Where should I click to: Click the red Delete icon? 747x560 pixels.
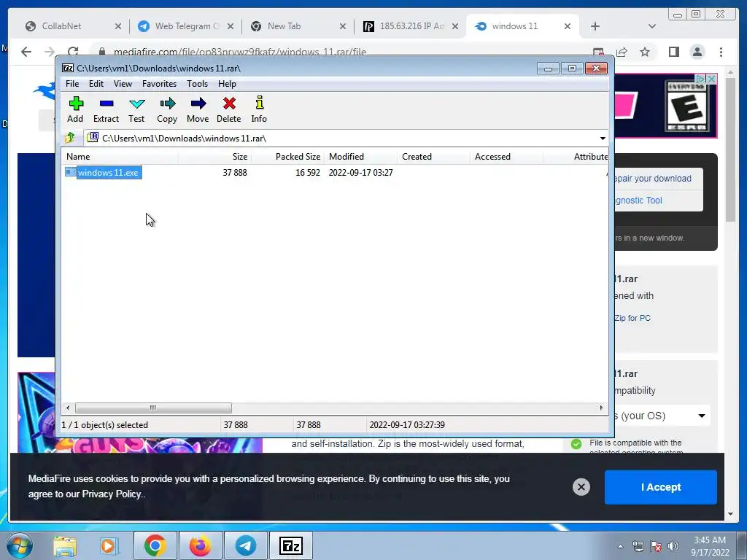pyautogui.click(x=229, y=109)
